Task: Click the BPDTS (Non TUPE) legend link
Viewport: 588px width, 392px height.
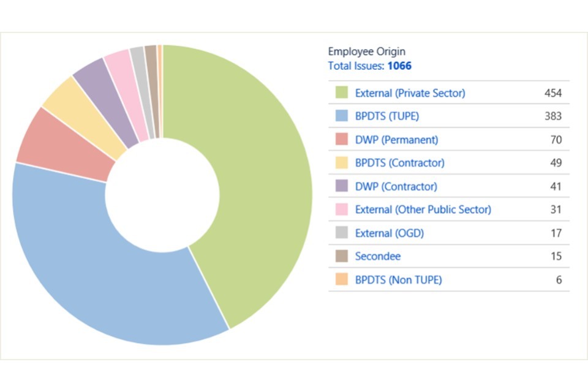Action: [398, 280]
